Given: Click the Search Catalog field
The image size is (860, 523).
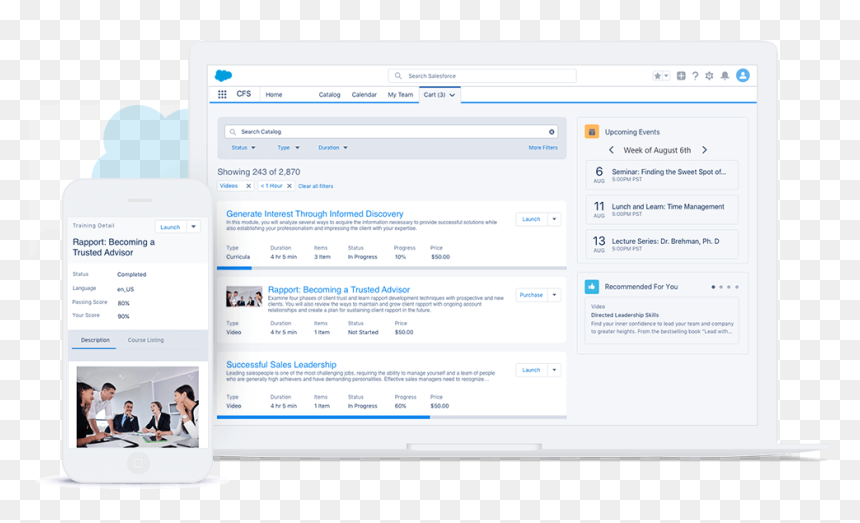Looking at the screenshot, I should coord(391,132).
